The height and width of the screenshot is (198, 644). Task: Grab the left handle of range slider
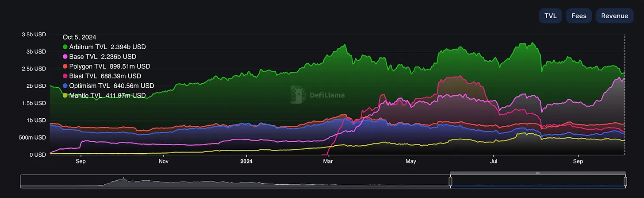451,181
